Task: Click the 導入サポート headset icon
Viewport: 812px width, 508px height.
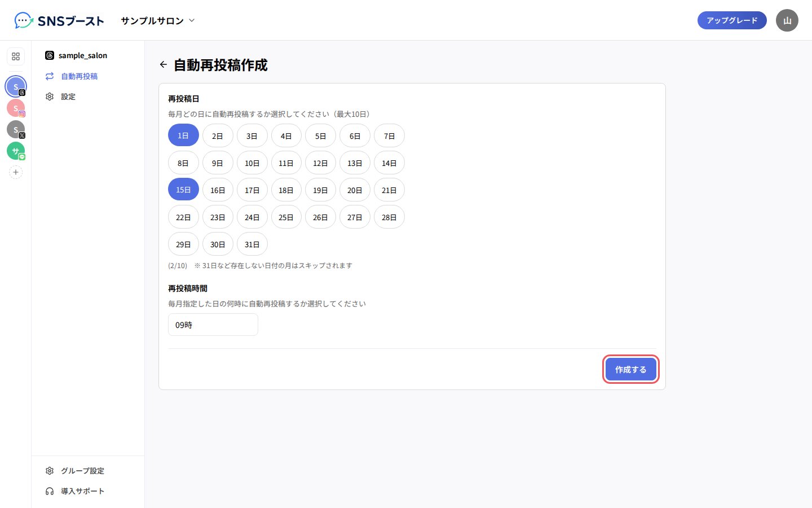Action: (x=50, y=491)
